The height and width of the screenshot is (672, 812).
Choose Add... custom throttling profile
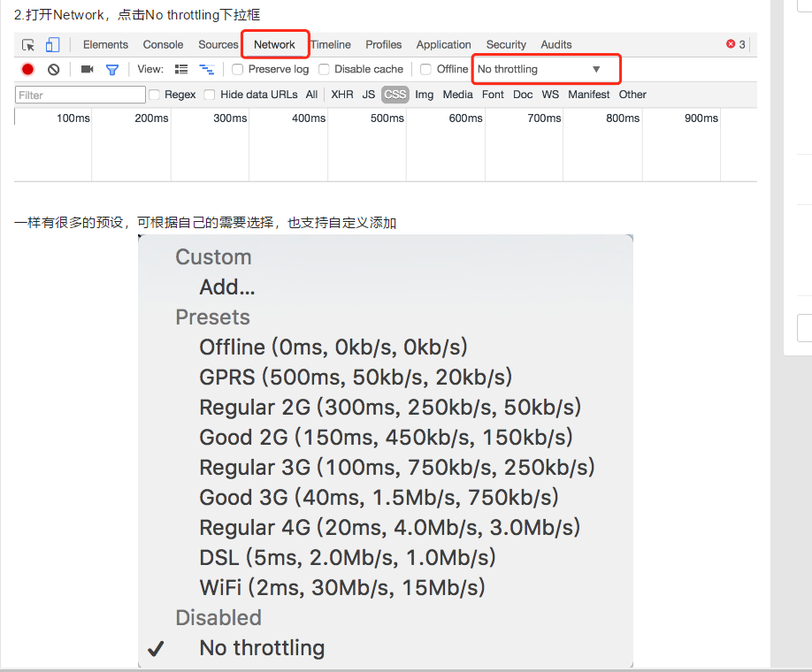(227, 286)
